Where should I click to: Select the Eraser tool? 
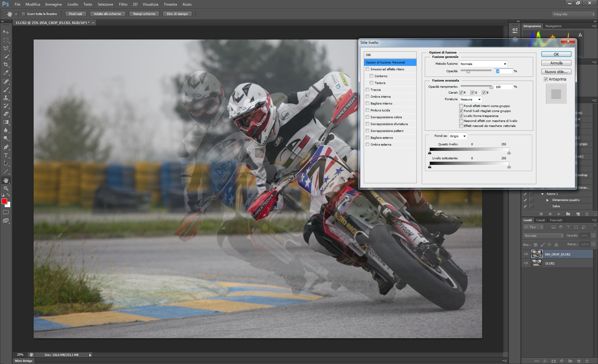6,114
